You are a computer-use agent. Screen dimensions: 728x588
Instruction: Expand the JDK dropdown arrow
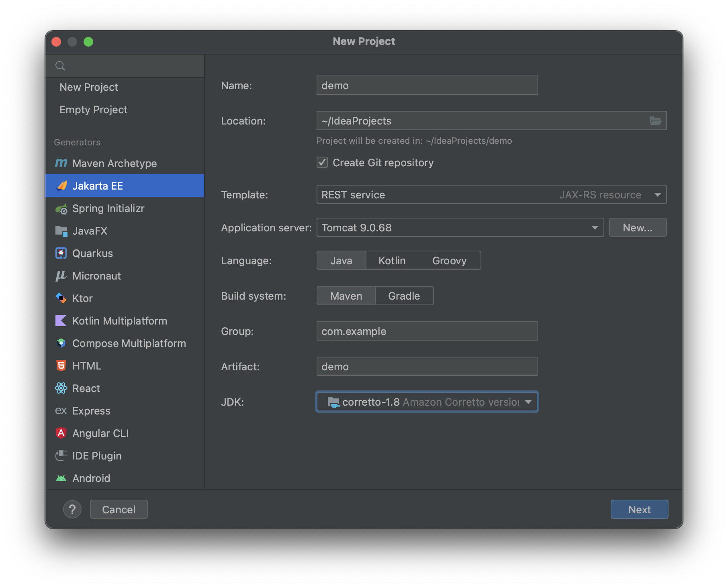point(528,402)
